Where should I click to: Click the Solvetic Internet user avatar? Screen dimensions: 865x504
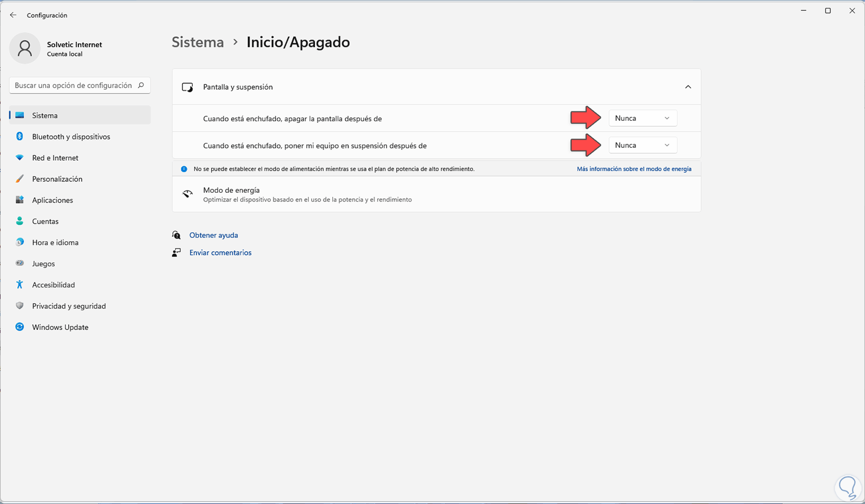(x=25, y=48)
